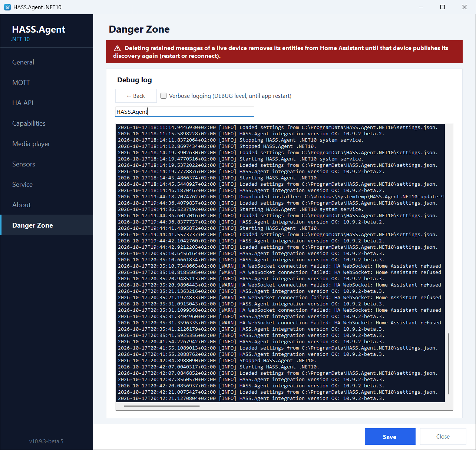Switch to the Sensors page
The width and height of the screenshot is (476, 450).
[47, 164]
